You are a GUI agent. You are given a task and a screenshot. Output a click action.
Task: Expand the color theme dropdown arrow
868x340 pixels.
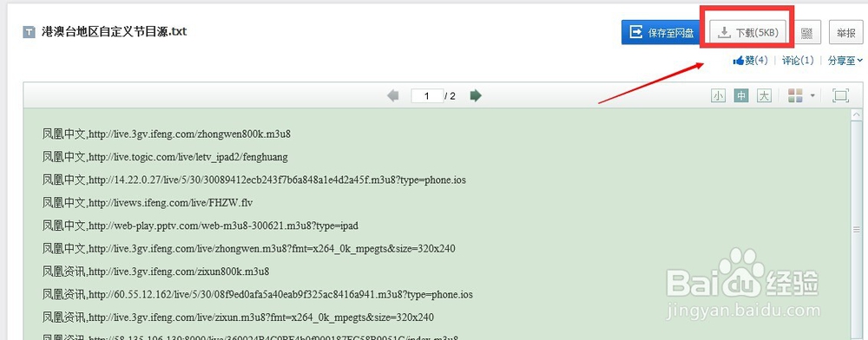(812, 95)
